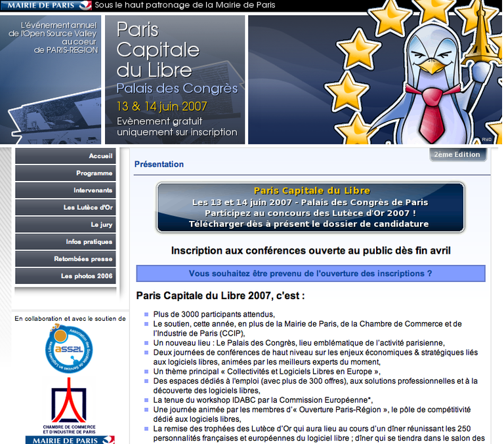
Task: Click the workshop IDABC bullet text
Action: pyautogui.click(x=263, y=400)
